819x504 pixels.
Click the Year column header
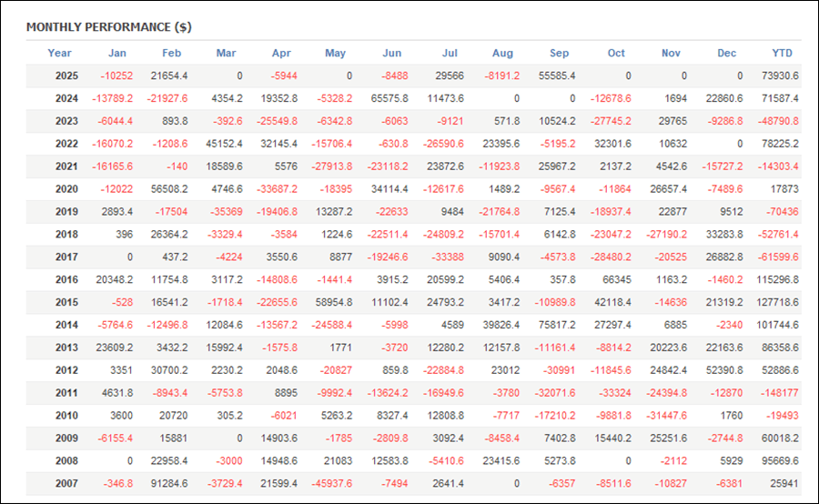coord(59,53)
